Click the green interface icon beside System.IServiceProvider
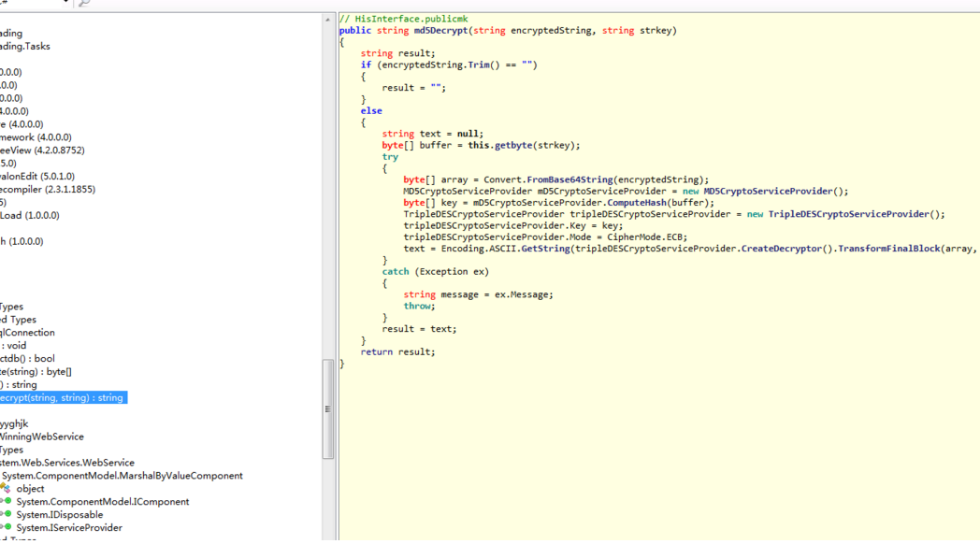The height and width of the screenshot is (544, 980). tap(7, 527)
